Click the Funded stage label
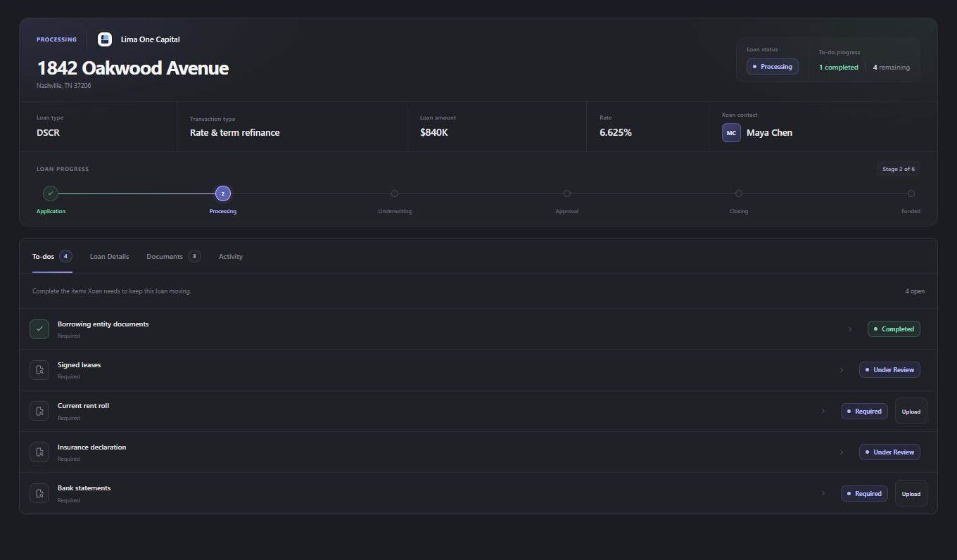Screen dimensions: 957x560 (911, 212)
